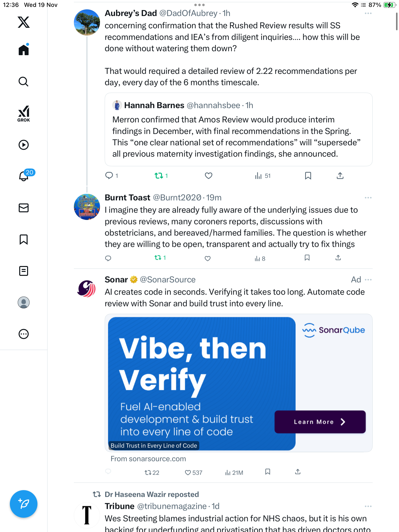Bookmark Aubrey's Dad's post
The width and height of the screenshot is (399, 532).
click(308, 176)
